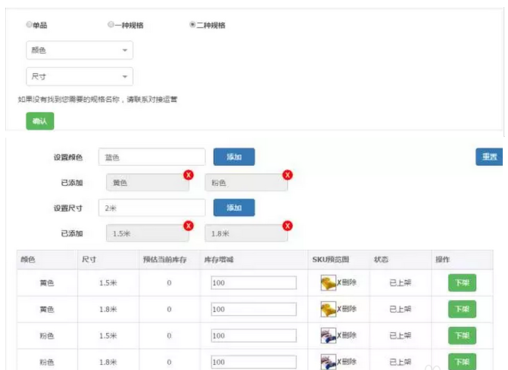Click the green 确认 button

(40, 121)
